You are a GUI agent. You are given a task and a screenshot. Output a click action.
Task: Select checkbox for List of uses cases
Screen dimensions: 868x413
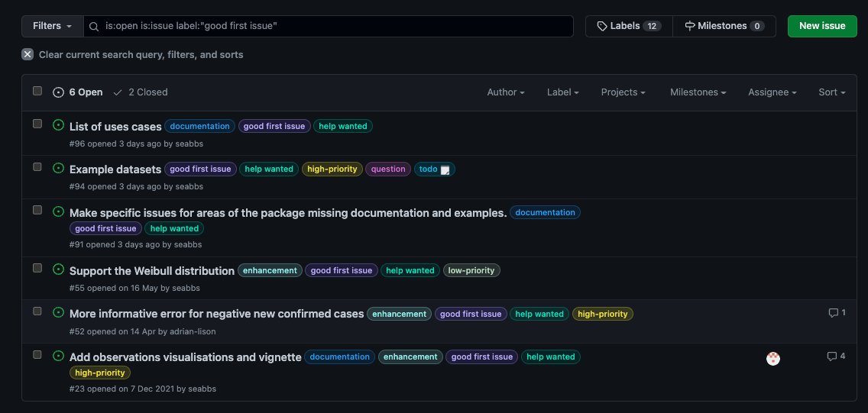pos(37,124)
